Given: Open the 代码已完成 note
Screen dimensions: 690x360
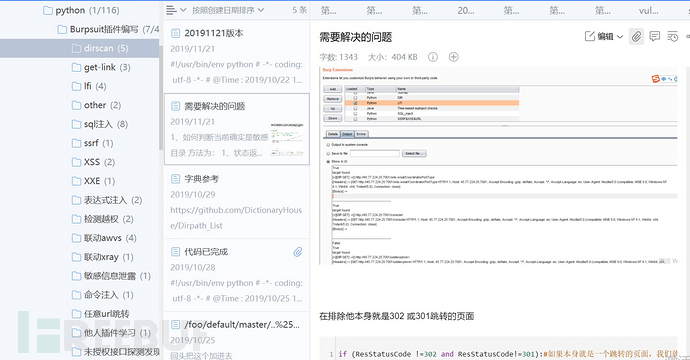Looking at the screenshot, I should coord(237,275).
